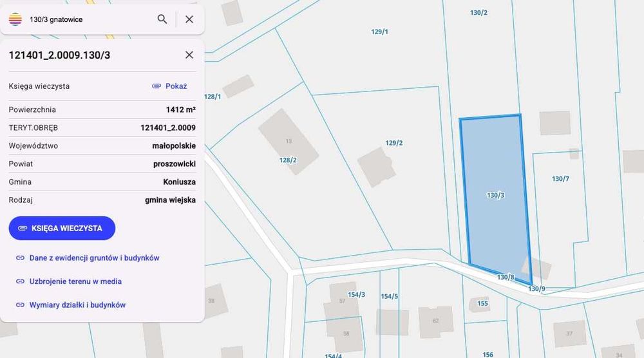The width and height of the screenshot is (644, 358).
Task: Open Wymiary działki i budynków link
Action: pos(77,305)
